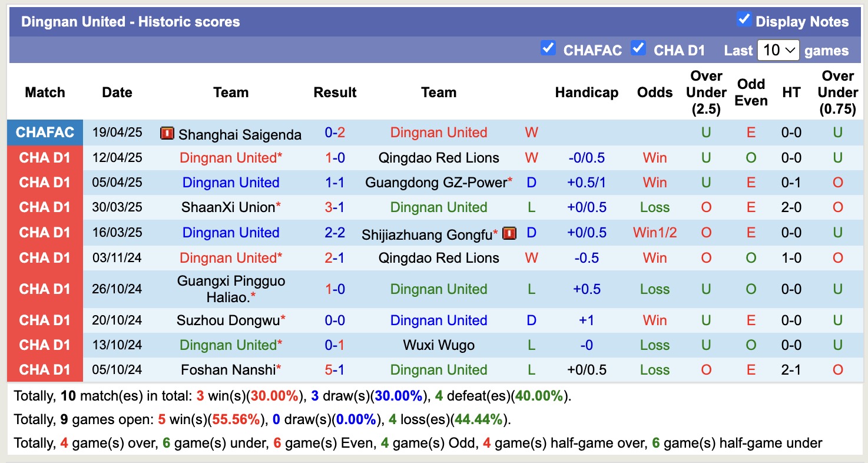Open the Dingnan United team link

[x=439, y=133]
